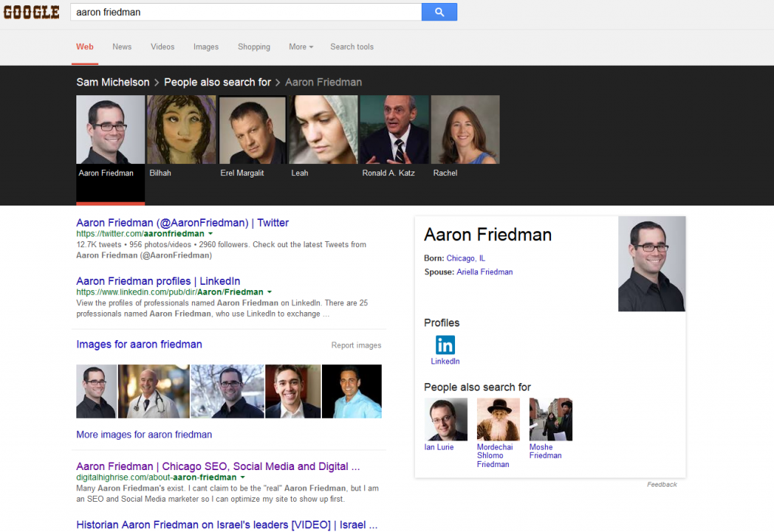Switch to the Web tab
This screenshot has width=774, height=532.
[x=85, y=47]
